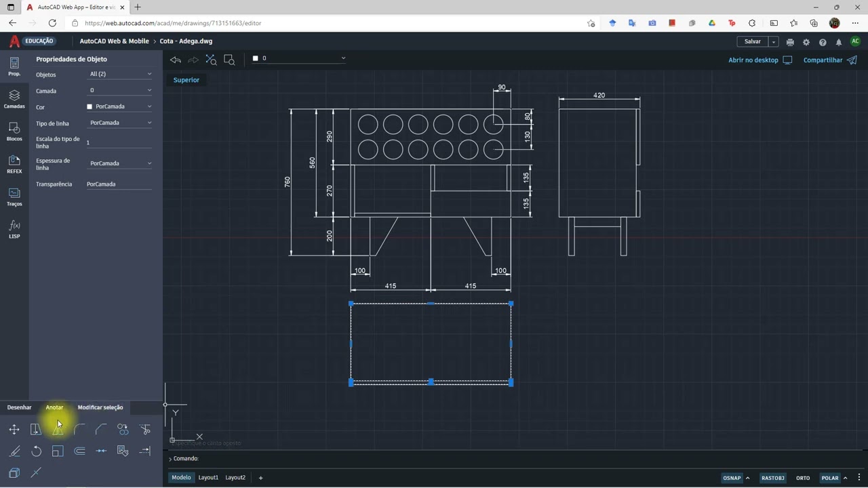Switch to the Modificar seleção tab
Image resolution: width=868 pixels, height=488 pixels.
click(100, 407)
